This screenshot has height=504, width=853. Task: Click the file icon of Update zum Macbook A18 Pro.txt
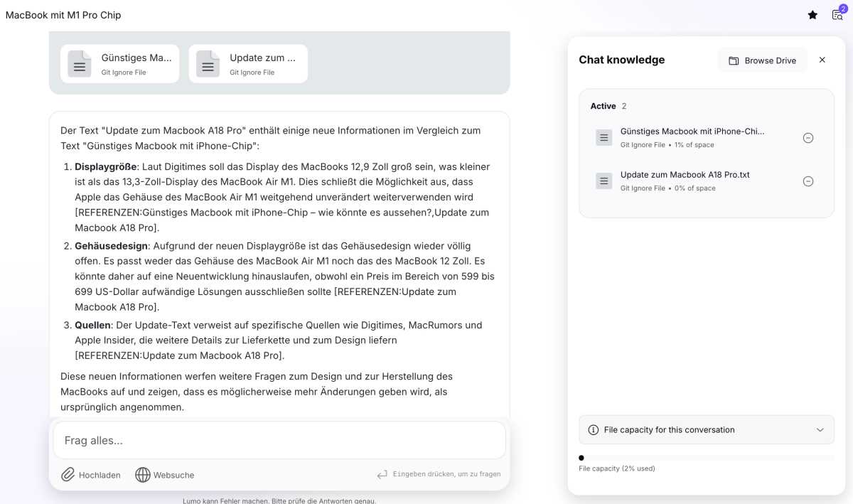(603, 181)
